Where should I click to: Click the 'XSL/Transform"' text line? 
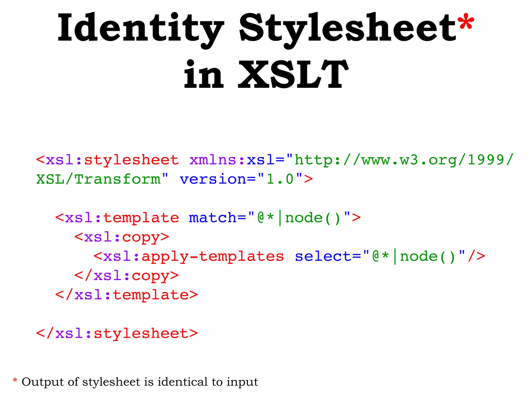(x=102, y=179)
